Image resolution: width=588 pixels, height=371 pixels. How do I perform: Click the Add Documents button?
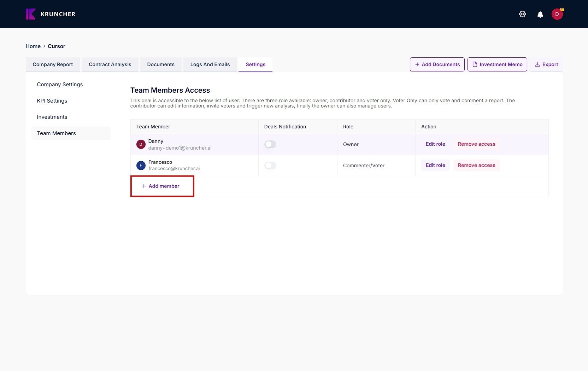pyautogui.click(x=437, y=64)
